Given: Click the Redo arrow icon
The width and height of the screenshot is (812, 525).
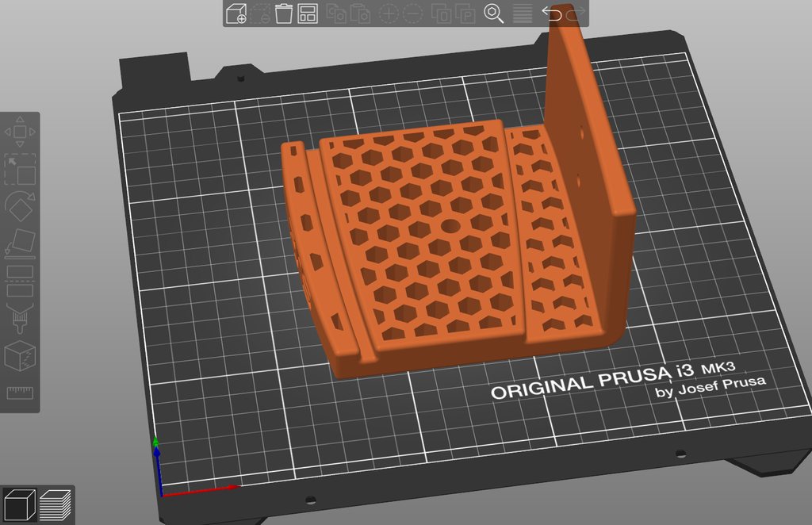Looking at the screenshot, I should tap(576, 13).
